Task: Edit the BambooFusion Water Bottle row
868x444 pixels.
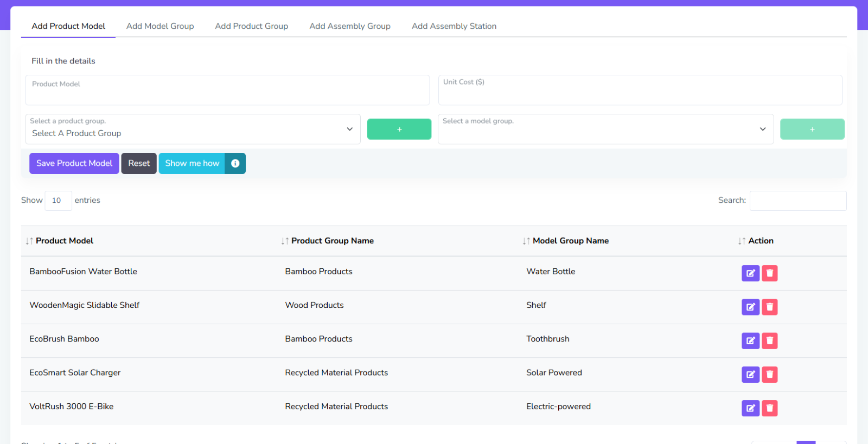Action: (x=750, y=273)
